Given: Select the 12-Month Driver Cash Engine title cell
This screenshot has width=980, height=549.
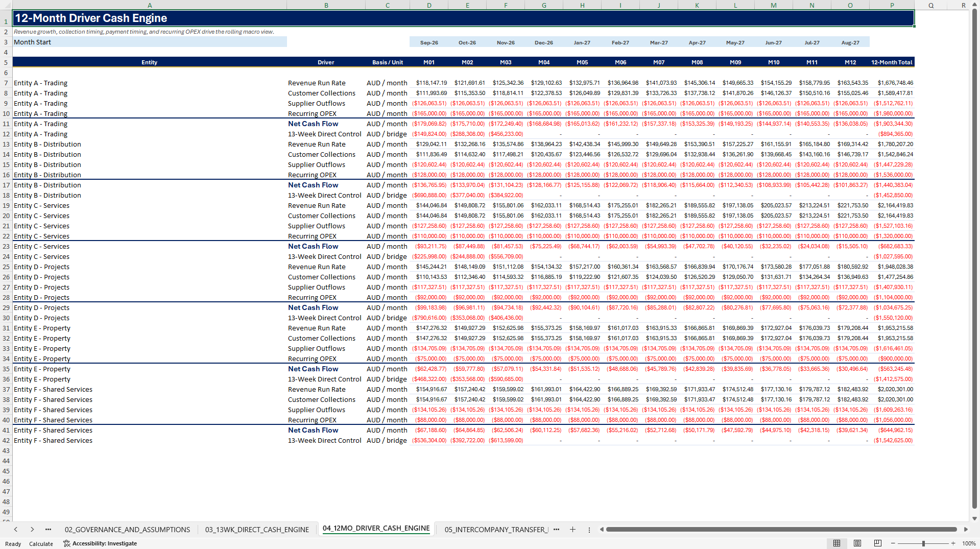Looking at the screenshot, I should (463, 18).
